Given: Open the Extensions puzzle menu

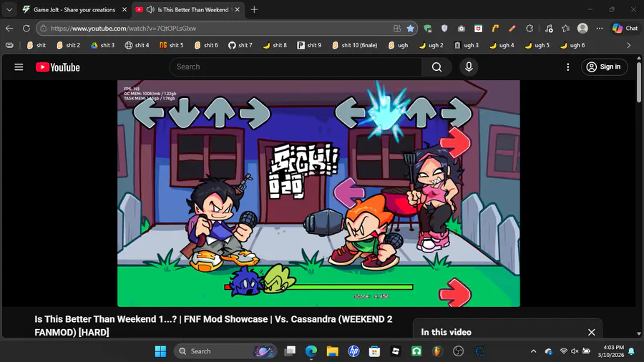Looking at the screenshot, I should coord(530,29).
